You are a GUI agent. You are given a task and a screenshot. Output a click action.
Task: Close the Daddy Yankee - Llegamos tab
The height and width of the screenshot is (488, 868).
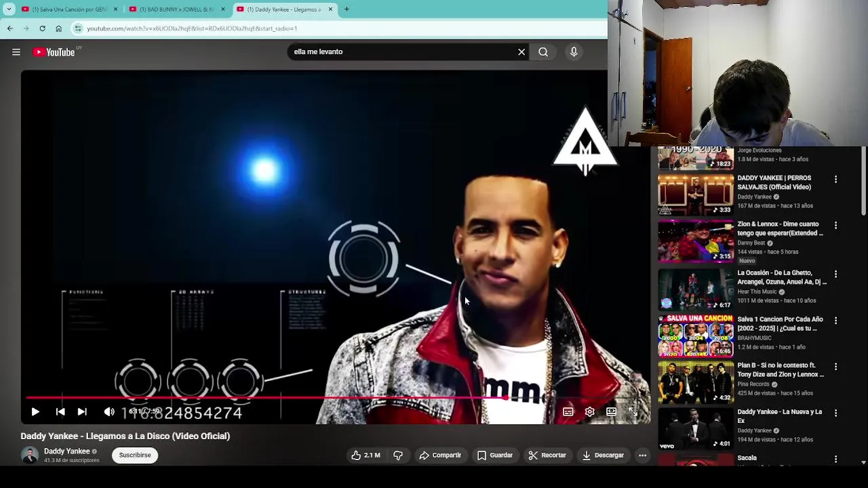point(330,9)
